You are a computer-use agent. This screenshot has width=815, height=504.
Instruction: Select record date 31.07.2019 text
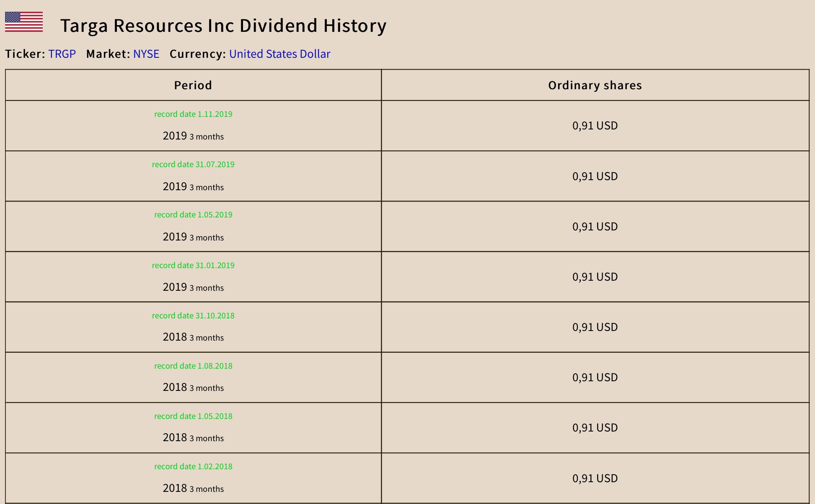[193, 165]
